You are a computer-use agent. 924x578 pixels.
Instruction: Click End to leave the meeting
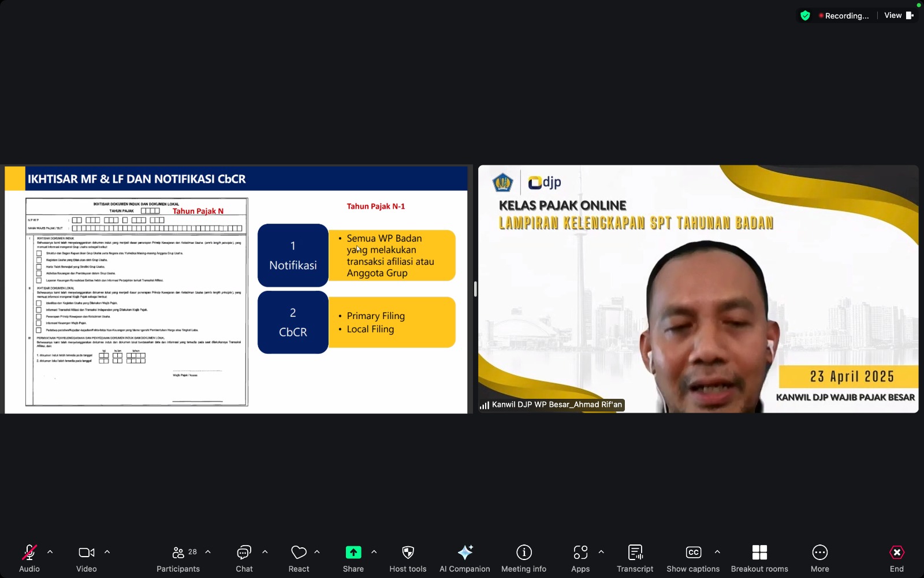[x=897, y=557]
